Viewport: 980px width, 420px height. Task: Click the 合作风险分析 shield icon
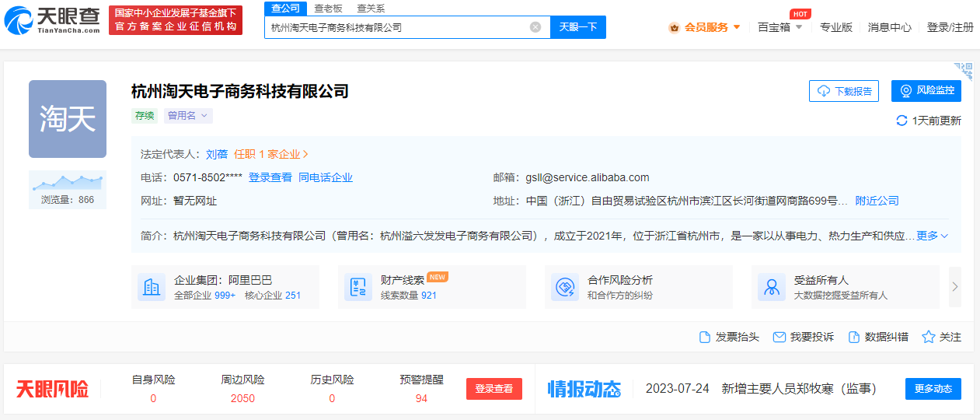[565, 287]
